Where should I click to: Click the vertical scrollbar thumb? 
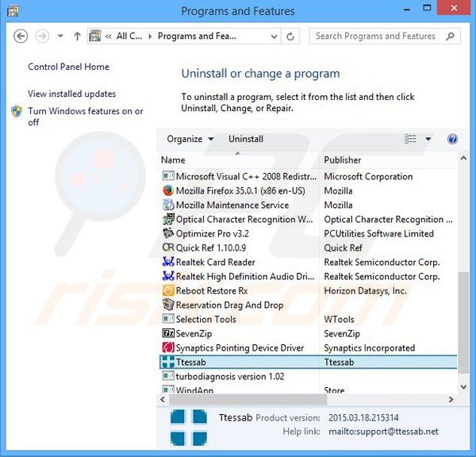pos(463,322)
